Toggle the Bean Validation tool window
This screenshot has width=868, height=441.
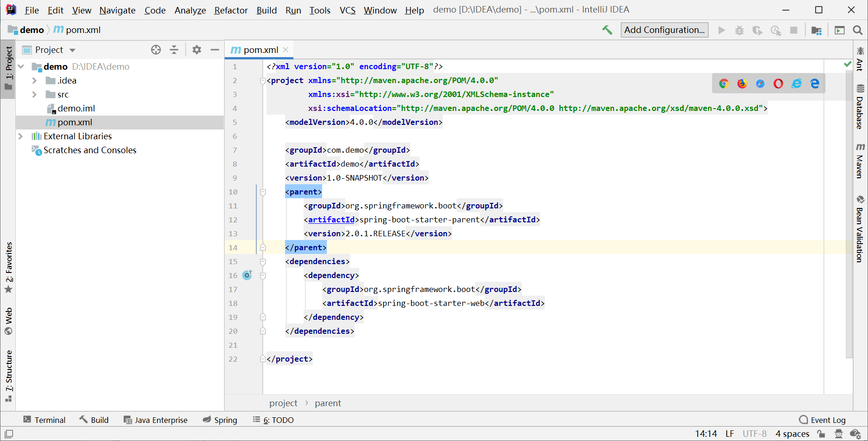(x=860, y=229)
